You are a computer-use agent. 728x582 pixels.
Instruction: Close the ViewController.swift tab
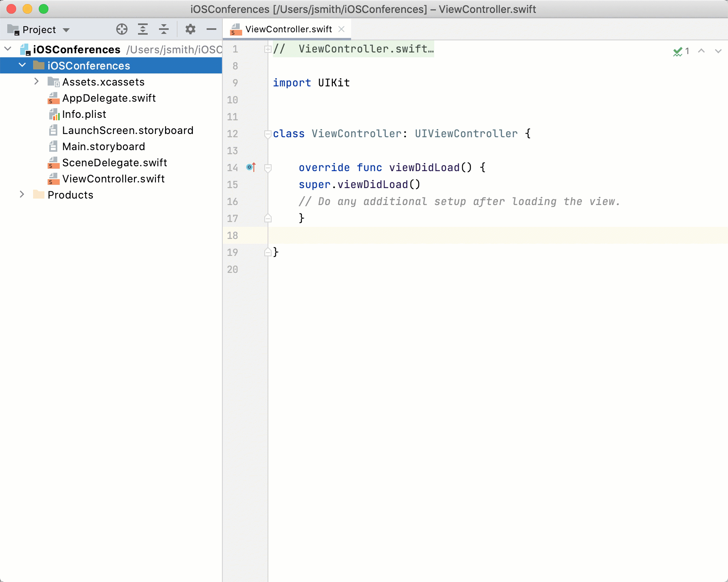[x=341, y=29]
